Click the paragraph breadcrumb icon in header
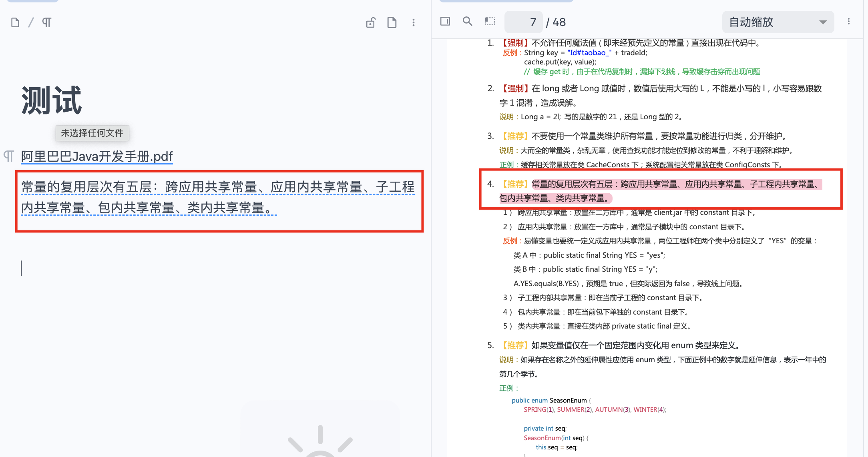This screenshot has width=868, height=457. pos(47,22)
